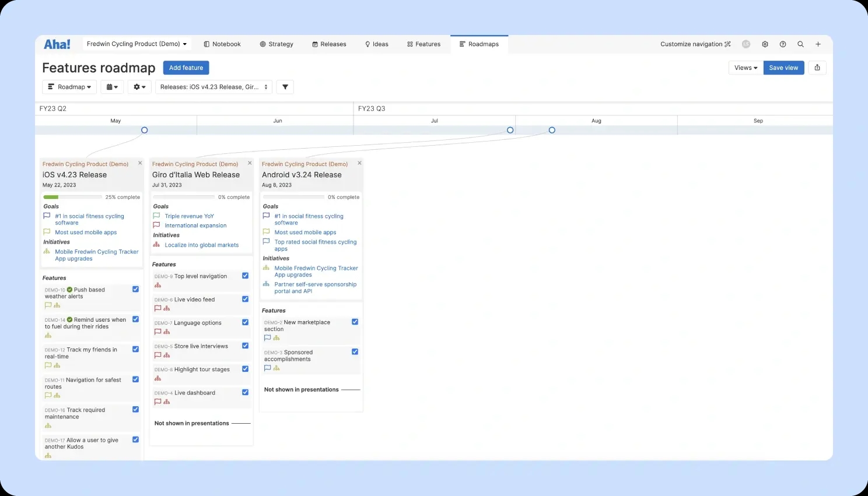Click the plus icon in top navigation
The height and width of the screenshot is (496, 868).
pyautogui.click(x=818, y=44)
